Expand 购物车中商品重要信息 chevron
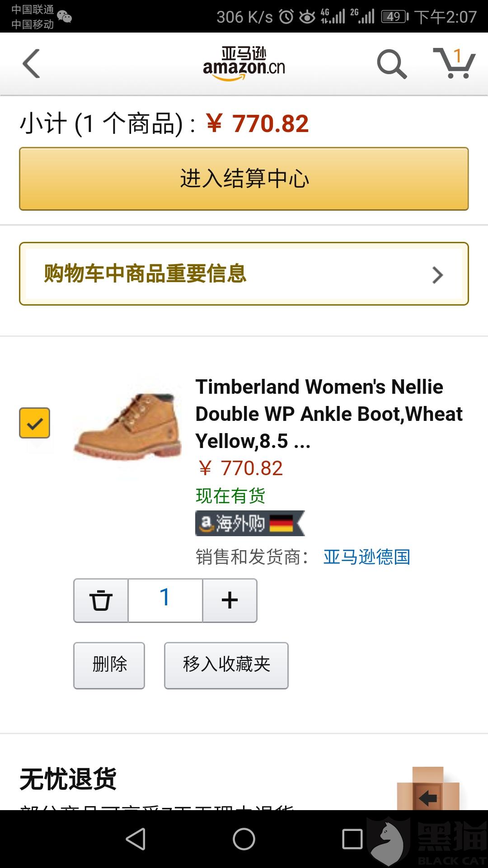Image resolution: width=488 pixels, height=868 pixels. coord(437,274)
